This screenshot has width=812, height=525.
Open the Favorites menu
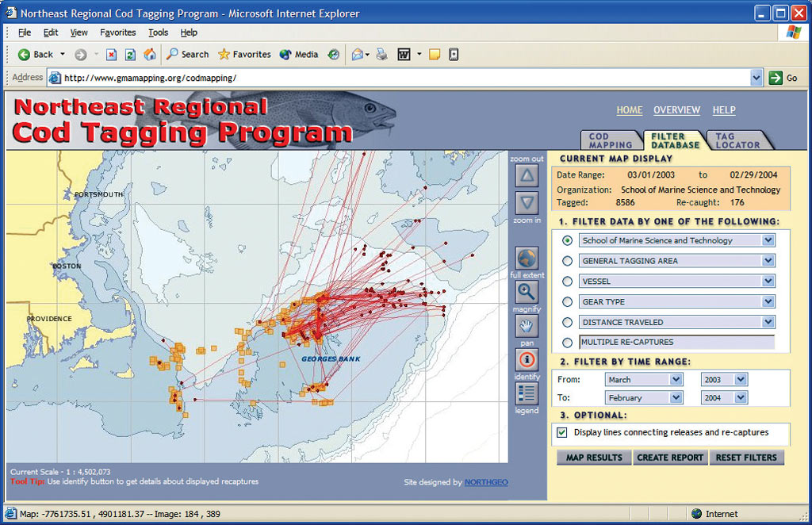118,33
